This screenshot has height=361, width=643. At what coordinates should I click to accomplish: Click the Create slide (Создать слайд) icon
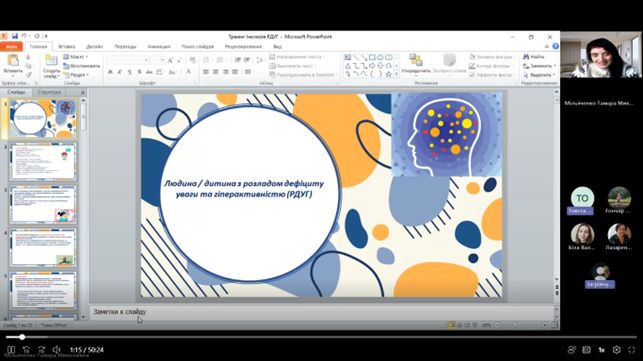51,61
